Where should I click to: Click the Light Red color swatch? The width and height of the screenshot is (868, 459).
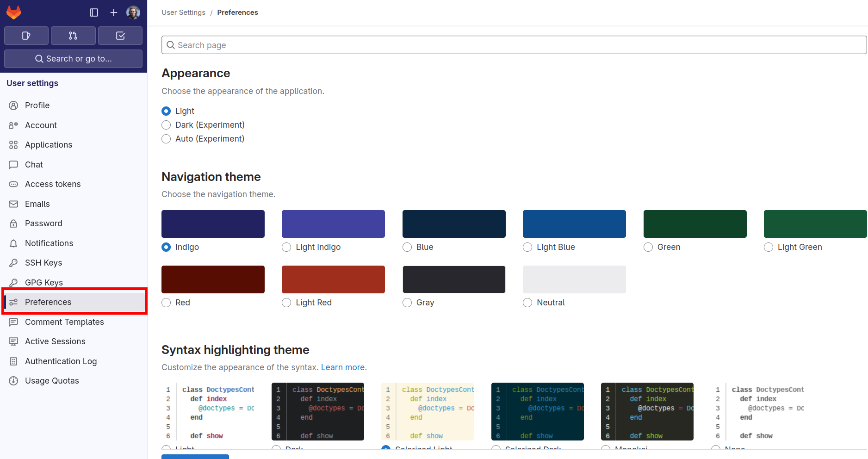click(x=333, y=279)
